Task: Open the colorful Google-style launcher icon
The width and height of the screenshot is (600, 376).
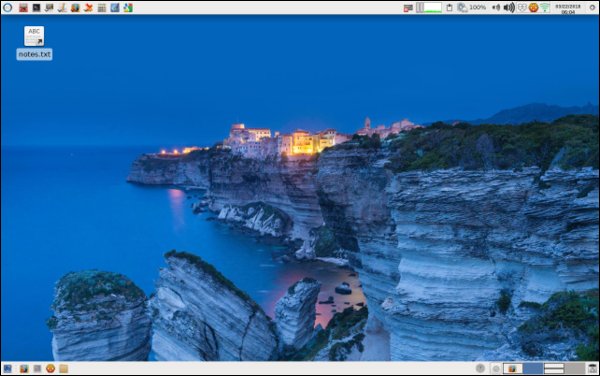Action: pyautogui.click(x=128, y=7)
